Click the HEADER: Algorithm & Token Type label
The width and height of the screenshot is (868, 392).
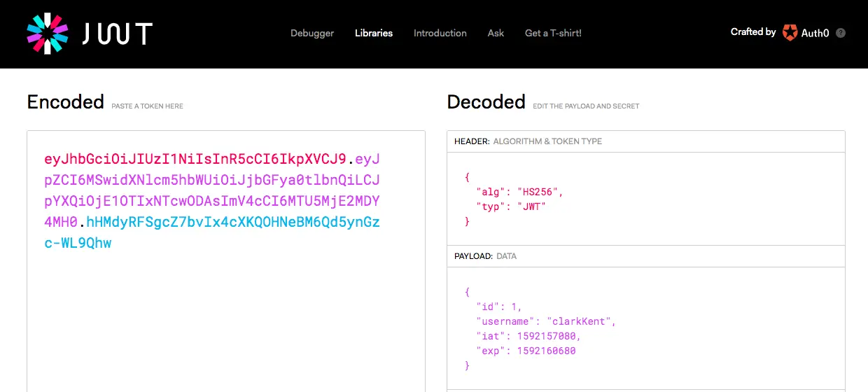pyautogui.click(x=528, y=141)
